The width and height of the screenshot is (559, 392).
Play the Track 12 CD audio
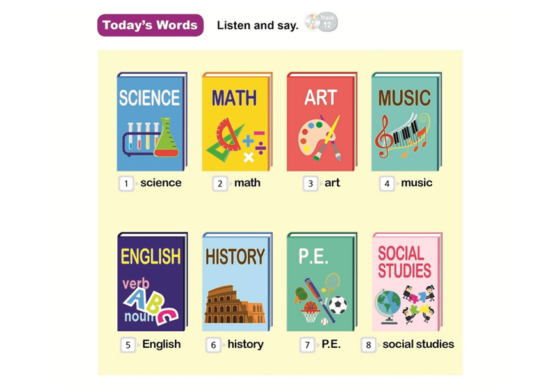(321, 22)
